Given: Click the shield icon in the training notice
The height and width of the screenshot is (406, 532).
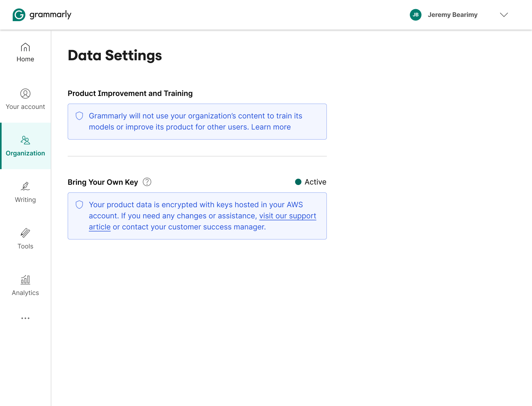Looking at the screenshot, I should [79, 116].
